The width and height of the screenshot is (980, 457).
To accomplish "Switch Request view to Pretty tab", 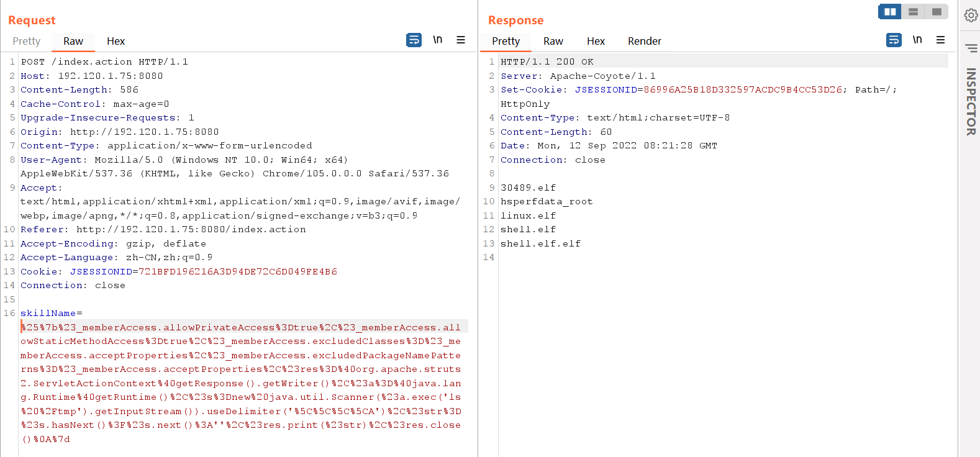I will (26, 41).
